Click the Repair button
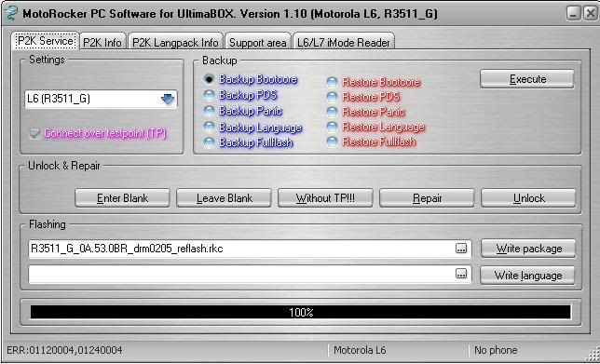Viewport: 600px width, 364px height. (x=427, y=198)
